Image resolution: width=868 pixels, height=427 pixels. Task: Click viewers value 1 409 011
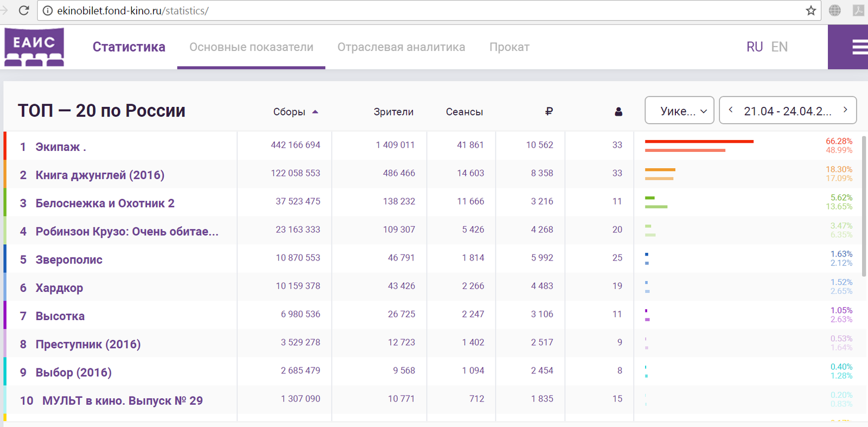point(395,145)
